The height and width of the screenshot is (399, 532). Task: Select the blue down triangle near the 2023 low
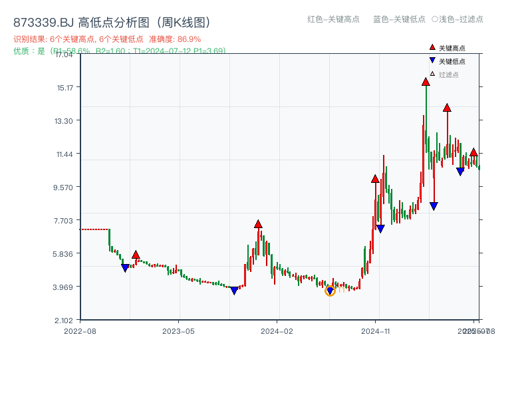tap(234, 289)
